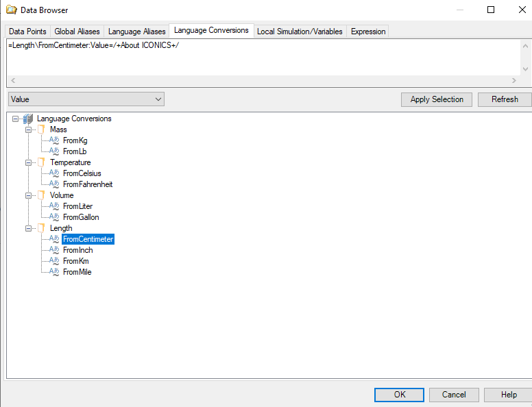This screenshot has width=532, height=407.
Task: Click the FromInch conversion icon
Action: tap(55, 250)
